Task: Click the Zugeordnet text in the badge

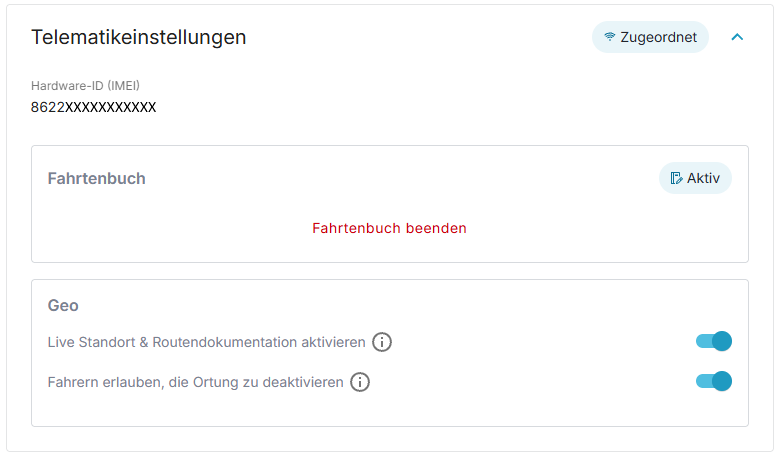Action: pos(659,37)
